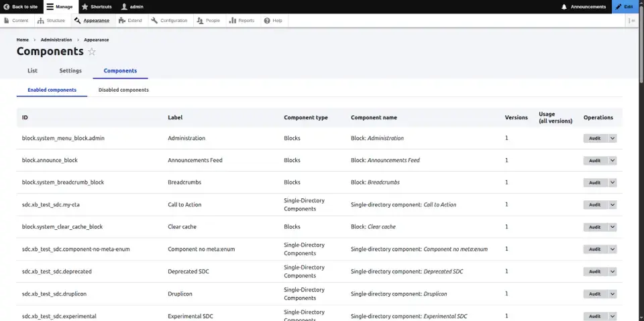
Task: Open the People admin menu
Action: pos(209,21)
